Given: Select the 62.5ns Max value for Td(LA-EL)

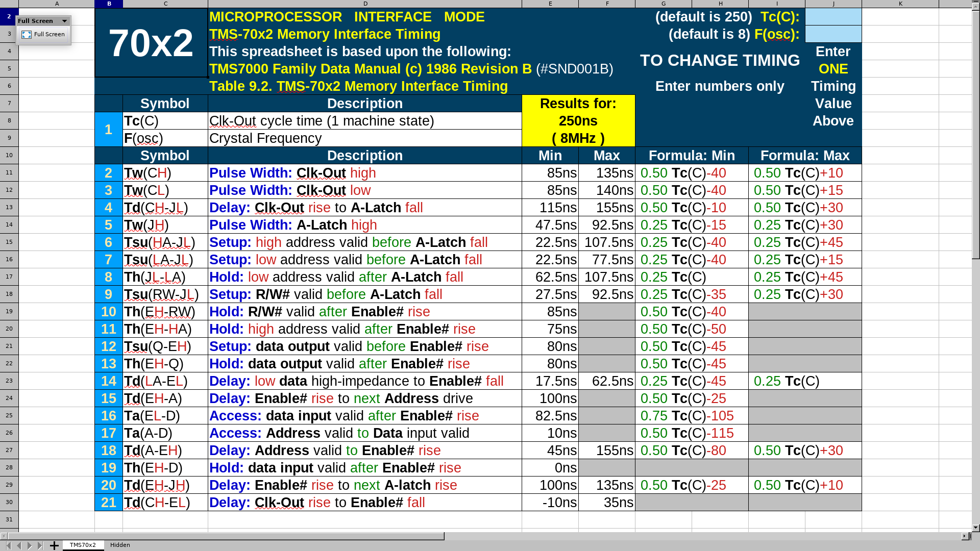Looking at the screenshot, I should (x=607, y=381).
